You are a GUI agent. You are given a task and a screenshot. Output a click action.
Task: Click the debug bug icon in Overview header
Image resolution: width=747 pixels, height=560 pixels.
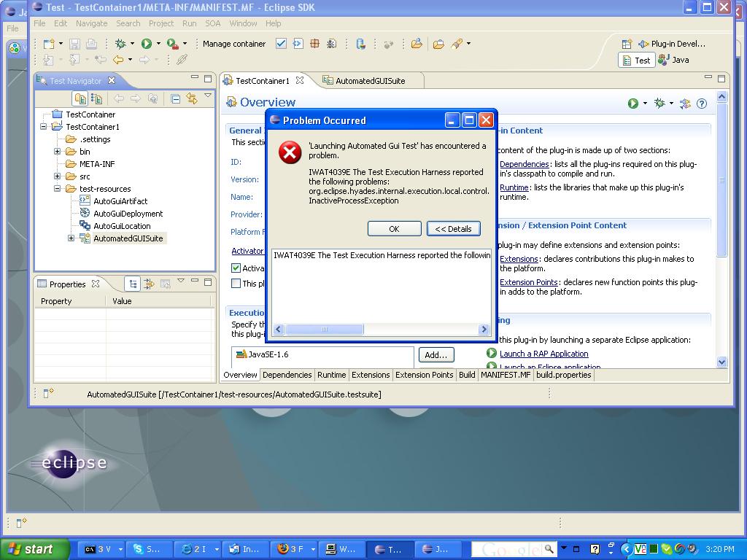(659, 104)
